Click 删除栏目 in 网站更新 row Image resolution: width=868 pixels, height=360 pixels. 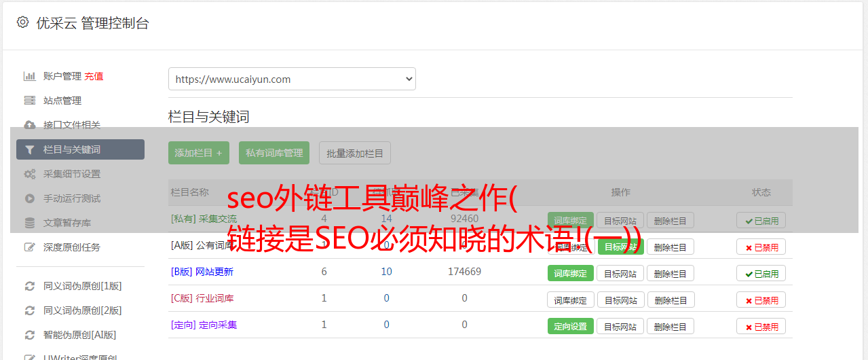point(671,274)
